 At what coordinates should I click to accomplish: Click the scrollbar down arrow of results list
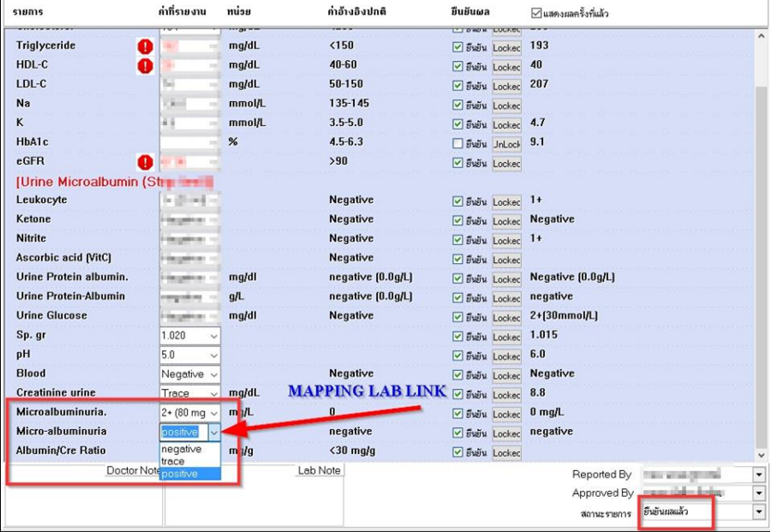pos(761,455)
